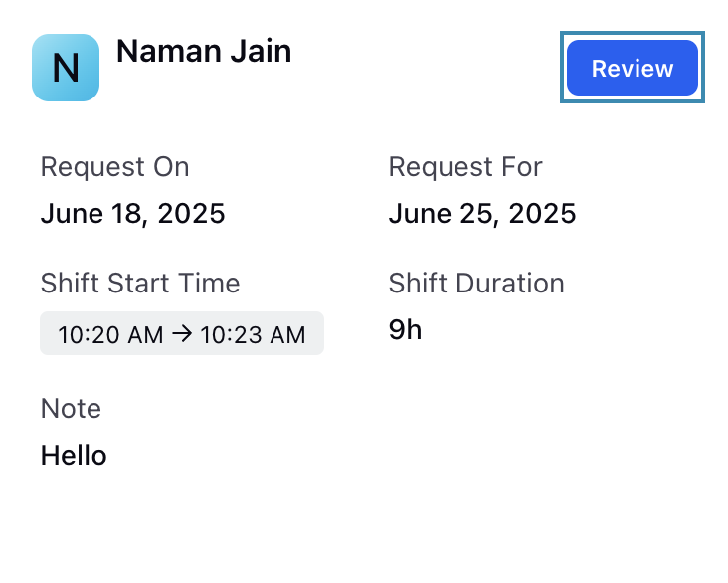
Task: Click the letter N inside the avatar
Action: coord(66,68)
